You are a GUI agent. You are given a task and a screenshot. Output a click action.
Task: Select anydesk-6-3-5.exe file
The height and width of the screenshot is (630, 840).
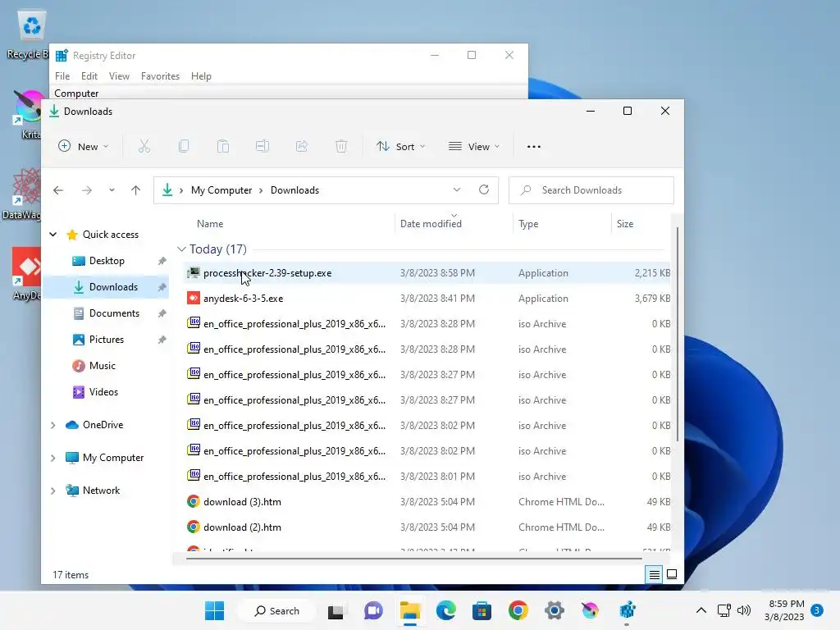[427, 299]
